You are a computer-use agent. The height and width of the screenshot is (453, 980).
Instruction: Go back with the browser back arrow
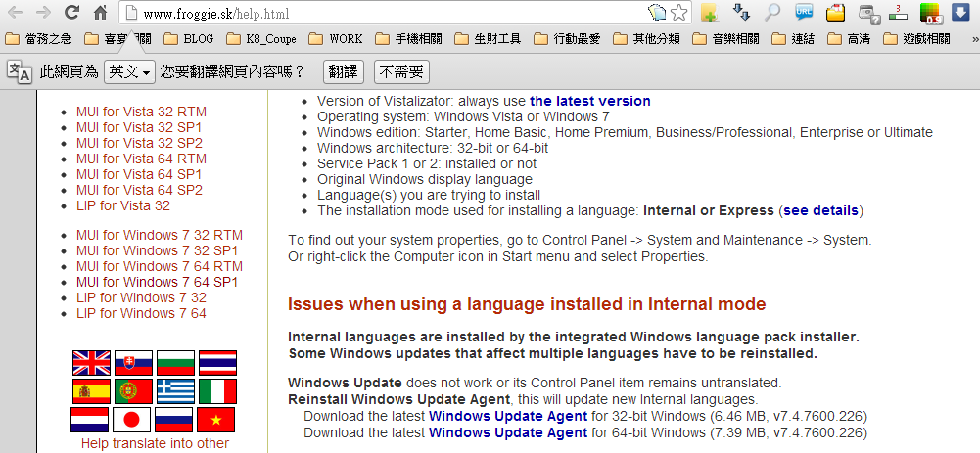point(15,13)
